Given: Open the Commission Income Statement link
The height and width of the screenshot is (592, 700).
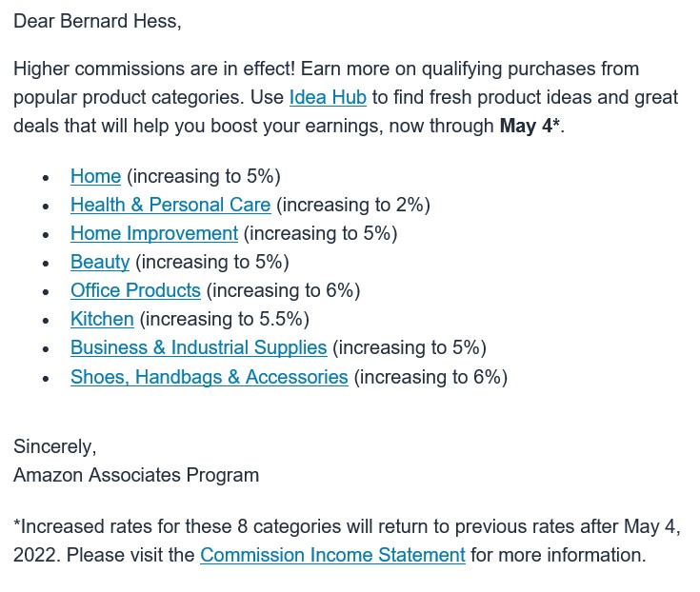Looking at the screenshot, I should click(x=332, y=555).
